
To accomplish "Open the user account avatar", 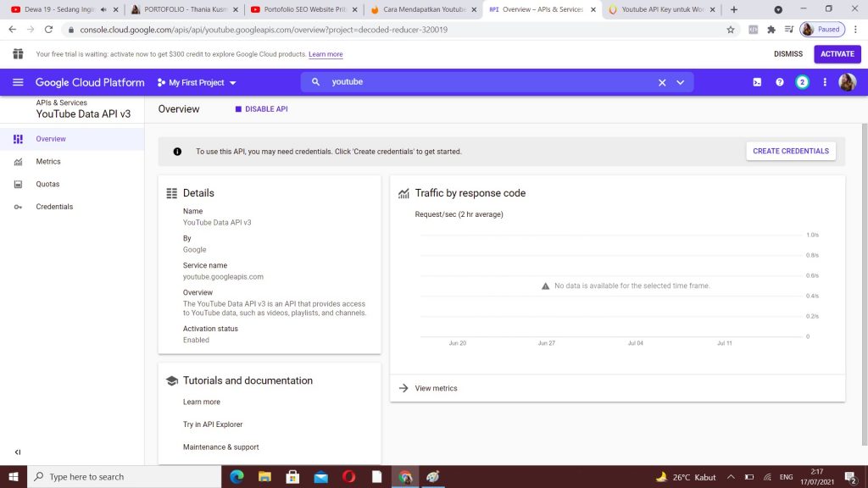I will 847,82.
